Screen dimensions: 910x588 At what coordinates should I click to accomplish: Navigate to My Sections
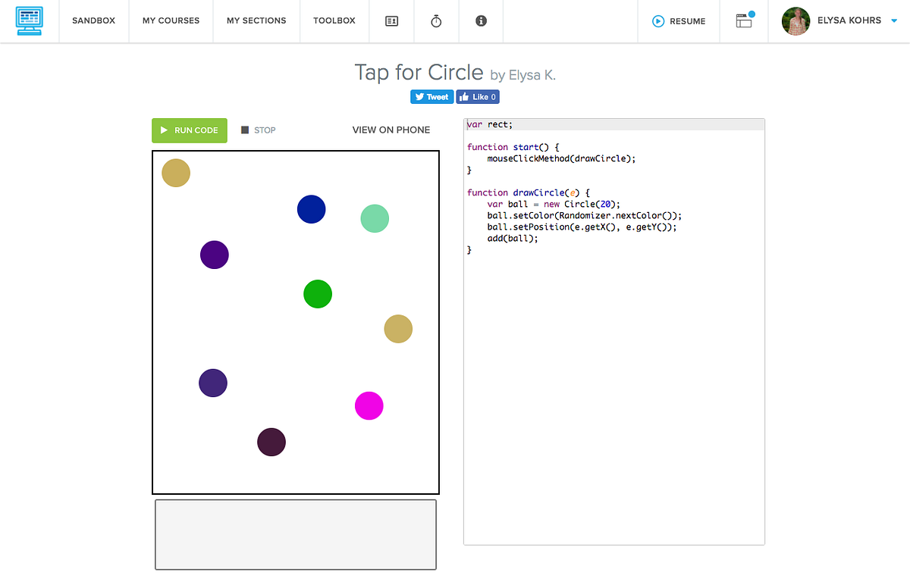click(x=256, y=20)
